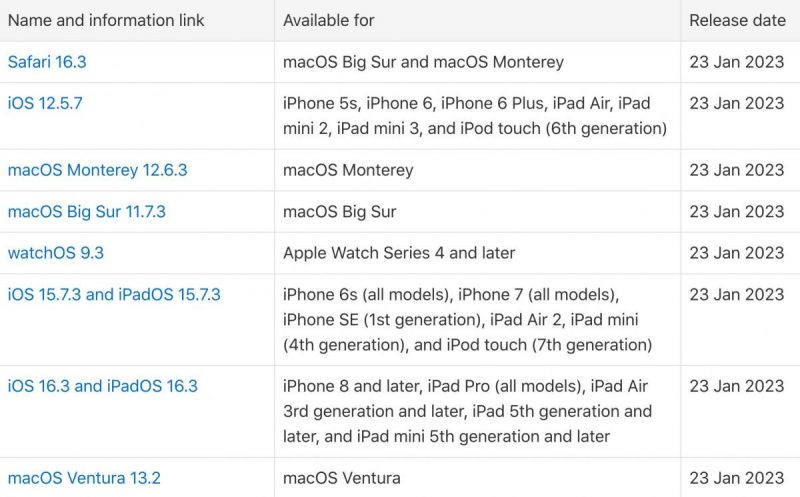
Task: Click the "Release date" column header
Action: pyautogui.click(x=737, y=20)
